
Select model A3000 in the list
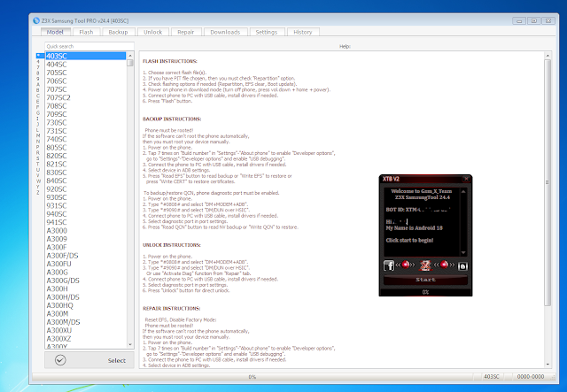[x=85, y=230]
